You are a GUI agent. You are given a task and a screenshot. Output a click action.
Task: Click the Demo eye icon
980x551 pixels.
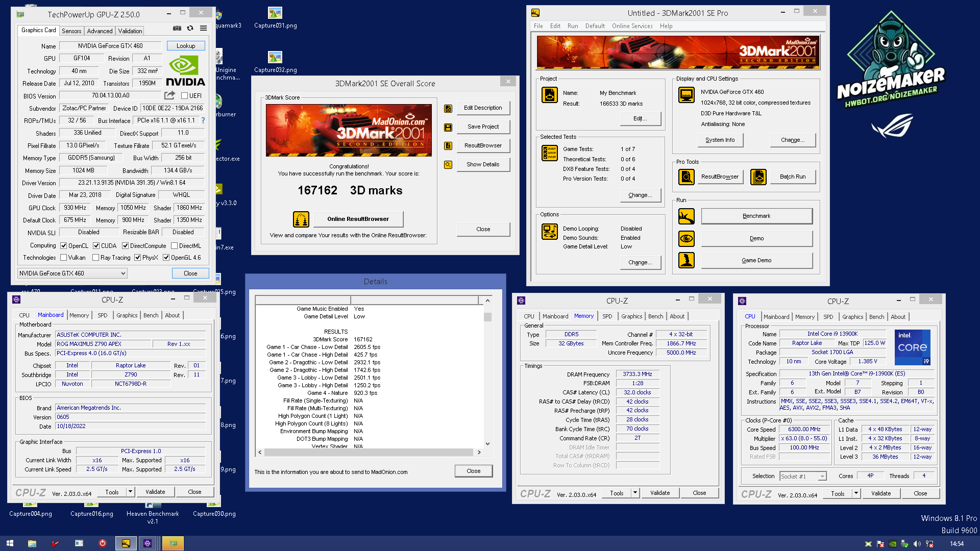687,238
